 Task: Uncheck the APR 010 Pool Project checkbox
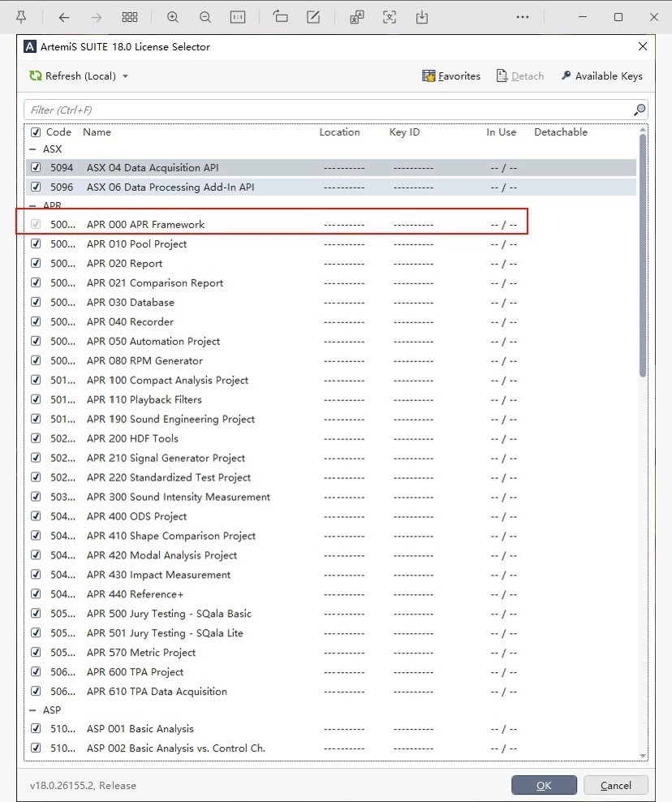coord(36,244)
